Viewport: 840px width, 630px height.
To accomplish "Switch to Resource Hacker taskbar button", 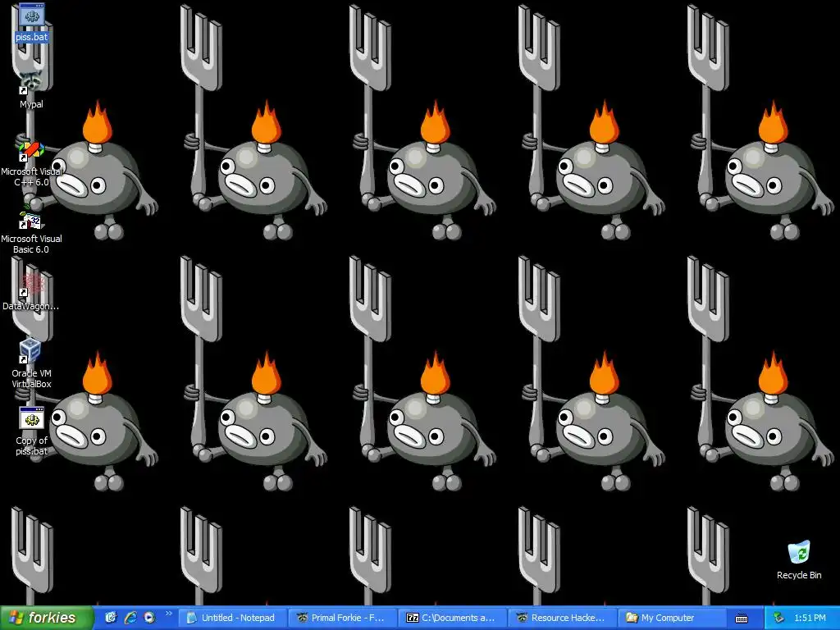I will coord(562,618).
